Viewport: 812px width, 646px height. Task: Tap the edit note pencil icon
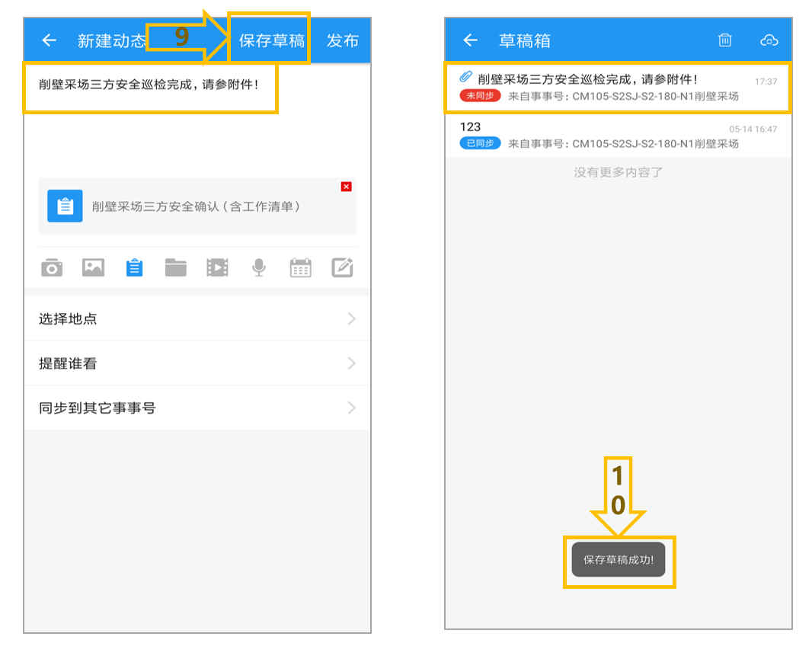coord(342,267)
